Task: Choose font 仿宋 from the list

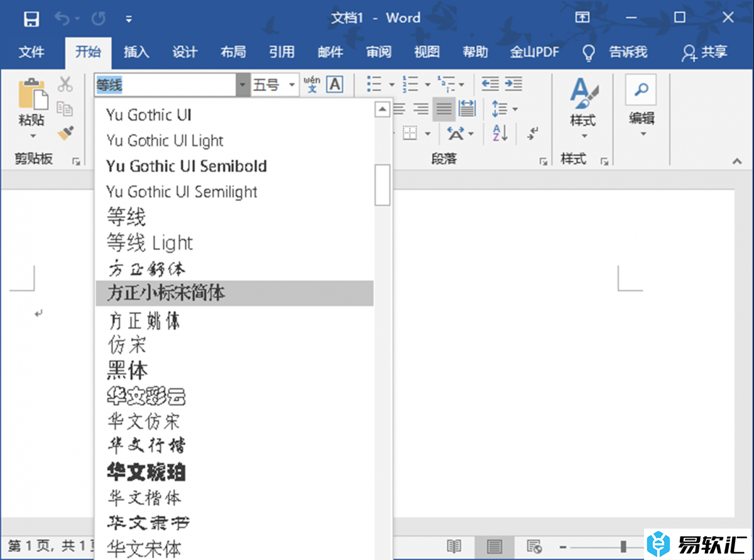Action: point(234,344)
